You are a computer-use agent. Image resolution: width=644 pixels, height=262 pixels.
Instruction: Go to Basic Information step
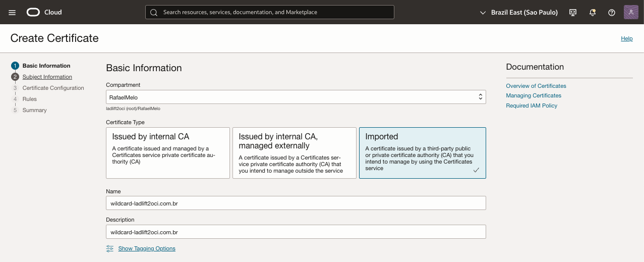(x=46, y=66)
